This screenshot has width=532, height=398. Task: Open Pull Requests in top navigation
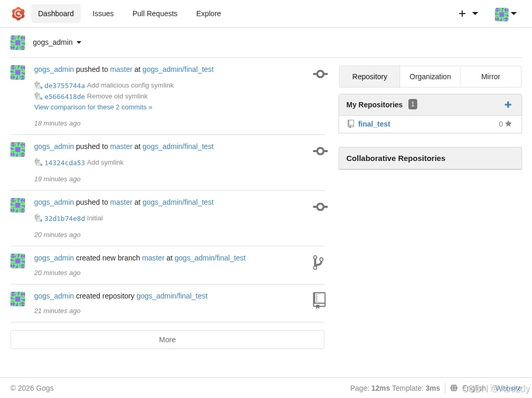click(155, 14)
